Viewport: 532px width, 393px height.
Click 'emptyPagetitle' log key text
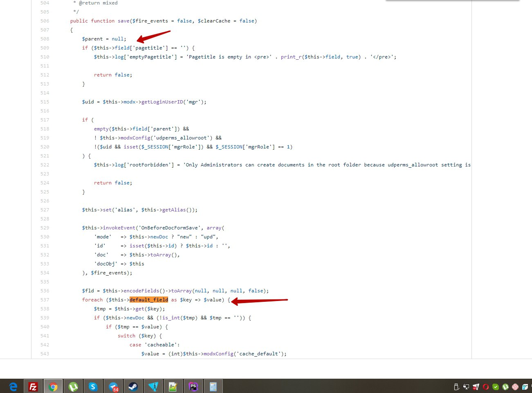coord(150,57)
